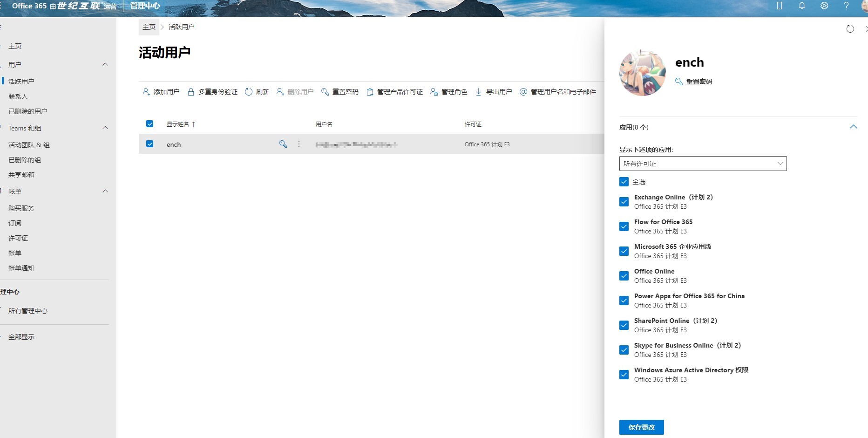The width and height of the screenshot is (868, 438).
Task: Click the export users download arrow icon
Action: click(478, 92)
